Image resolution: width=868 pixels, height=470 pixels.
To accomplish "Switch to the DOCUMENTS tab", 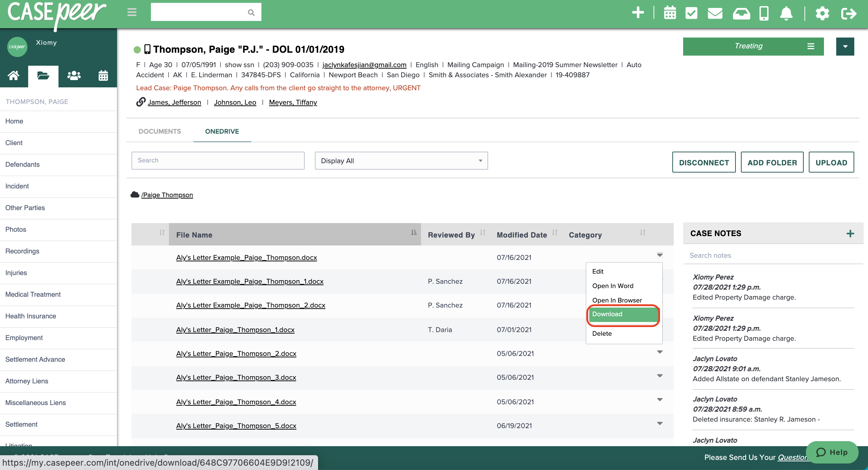I will pyautogui.click(x=160, y=131).
